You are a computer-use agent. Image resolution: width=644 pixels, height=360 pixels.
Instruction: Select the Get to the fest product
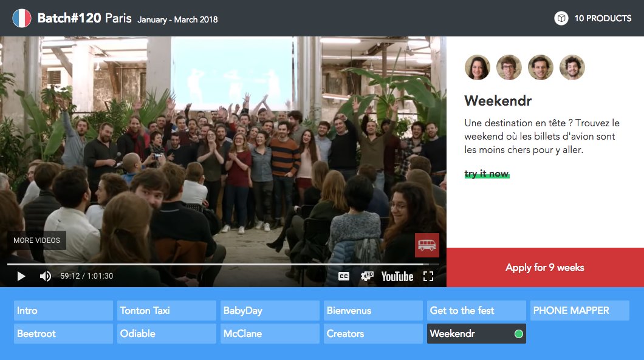click(476, 310)
